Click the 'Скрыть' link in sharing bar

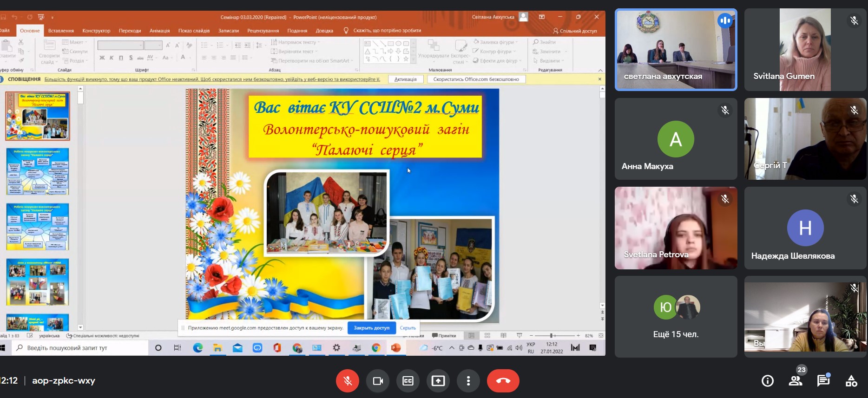(x=408, y=328)
